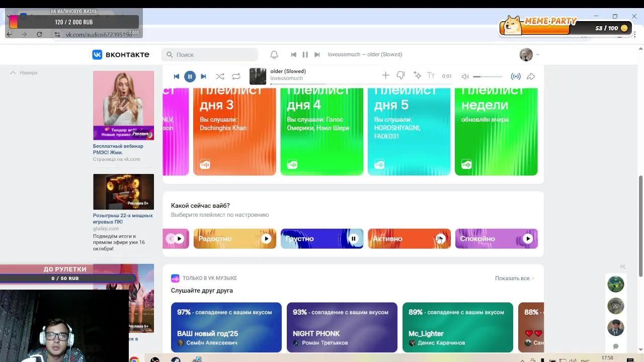Viewport: 644px width, 362px height.
Task: Open the VKontakte home logo
Action: pos(121,54)
